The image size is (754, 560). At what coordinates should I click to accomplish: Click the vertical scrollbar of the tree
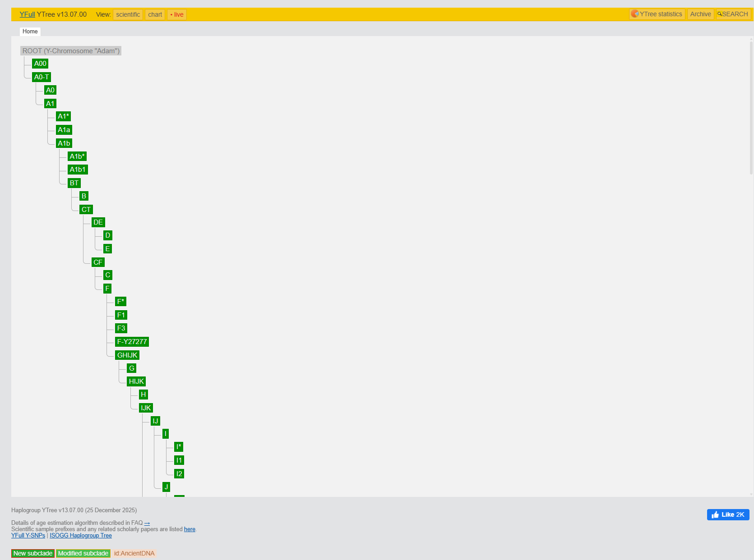[x=751, y=108]
